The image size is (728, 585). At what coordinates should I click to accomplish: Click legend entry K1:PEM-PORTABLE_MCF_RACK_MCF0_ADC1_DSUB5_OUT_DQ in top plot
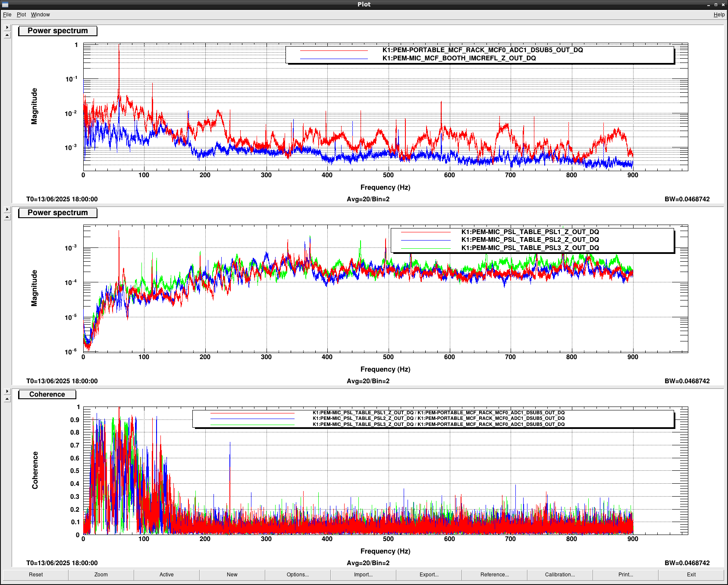coord(483,50)
